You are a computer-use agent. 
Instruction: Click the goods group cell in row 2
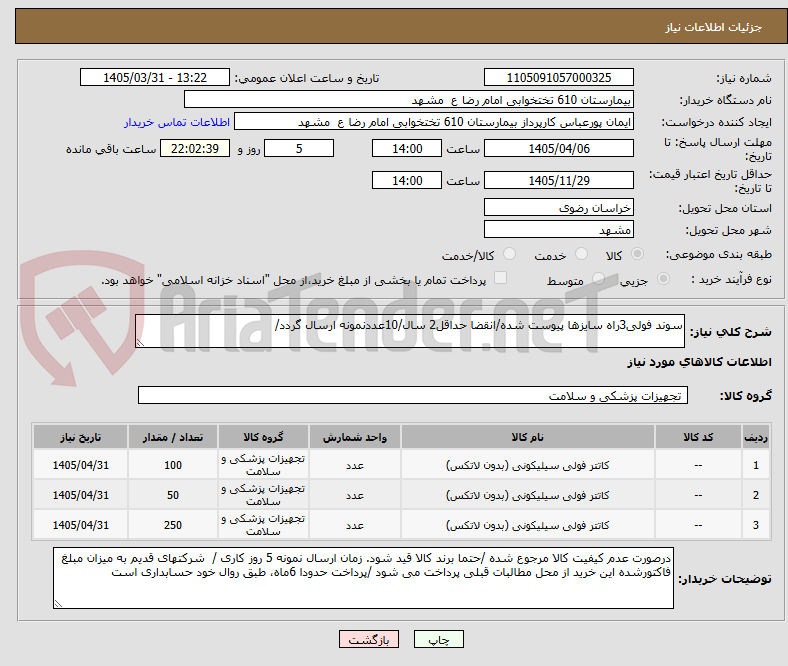coord(263,495)
